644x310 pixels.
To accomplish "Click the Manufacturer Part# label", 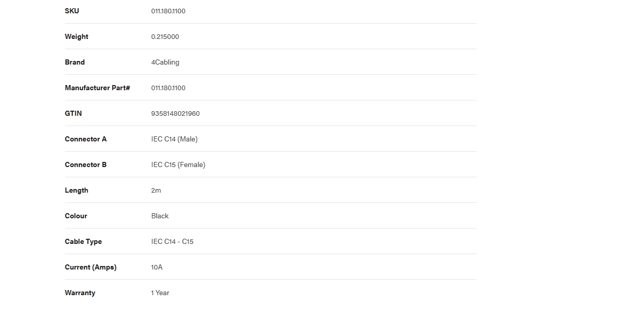I will [x=97, y=88].
